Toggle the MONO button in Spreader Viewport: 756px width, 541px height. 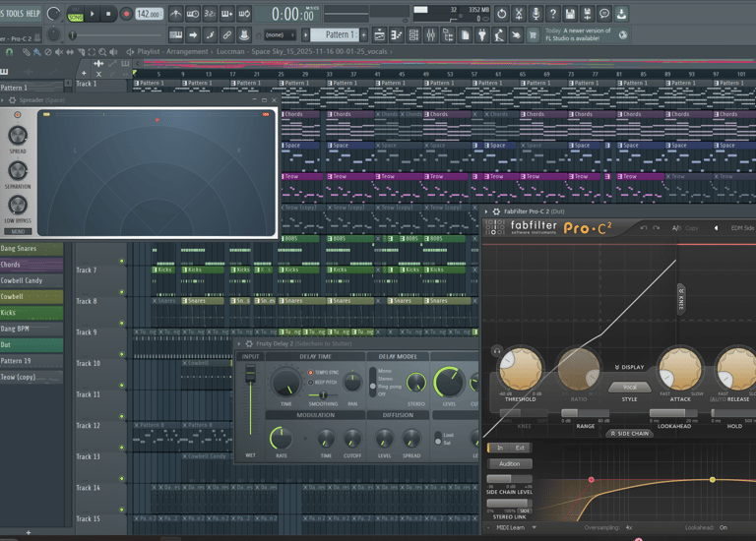click(x=18, y=232)
